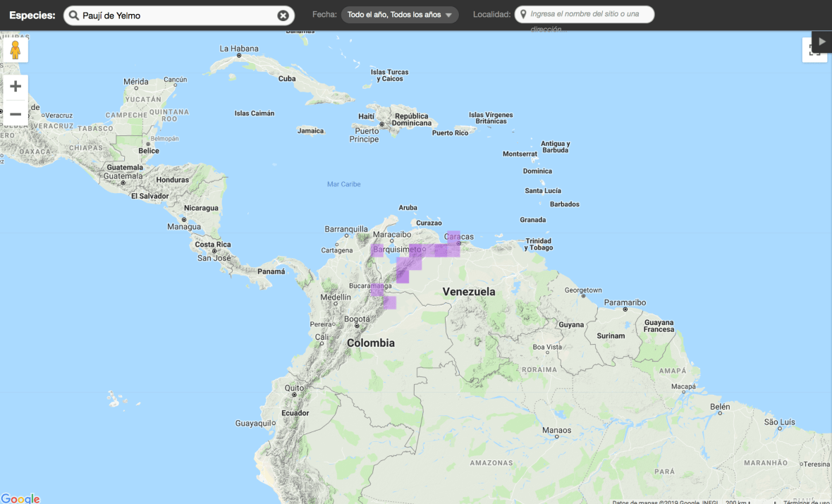
Task: Click the Venezuela country label
Action: 469,292
